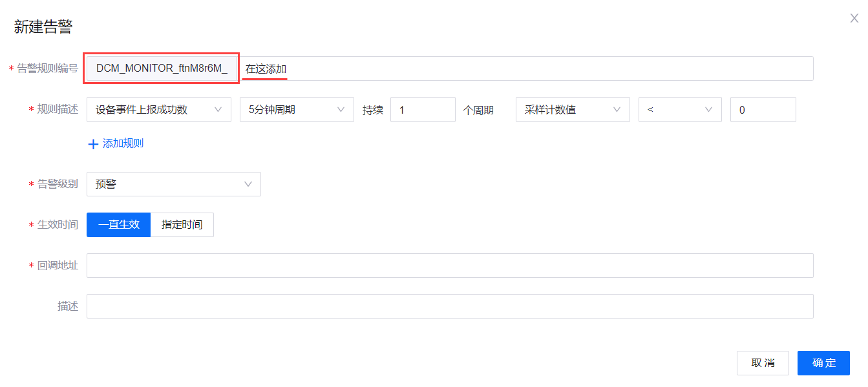This screenshot has width=868, height=387.
Task: Click into the 描述 text field
Action: point(449,306)
